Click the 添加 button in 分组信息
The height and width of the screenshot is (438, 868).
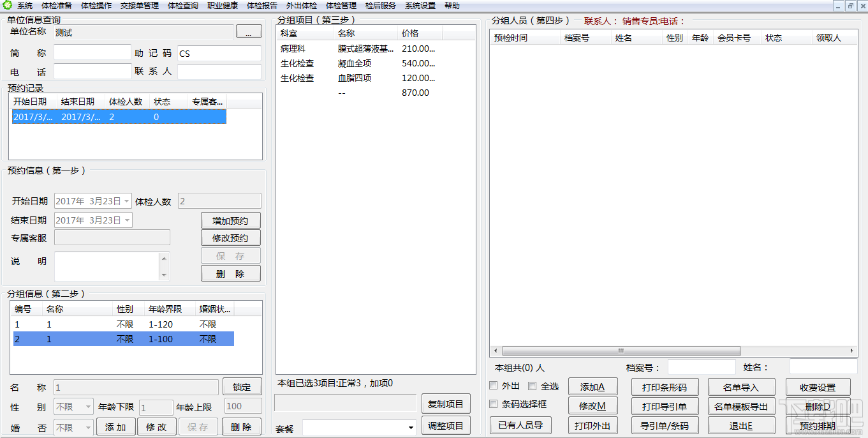point(116,427)
